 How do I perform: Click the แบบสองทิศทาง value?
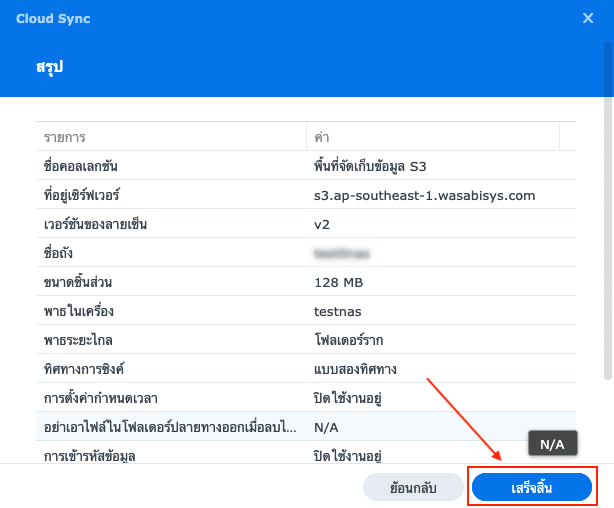(355, 369)
